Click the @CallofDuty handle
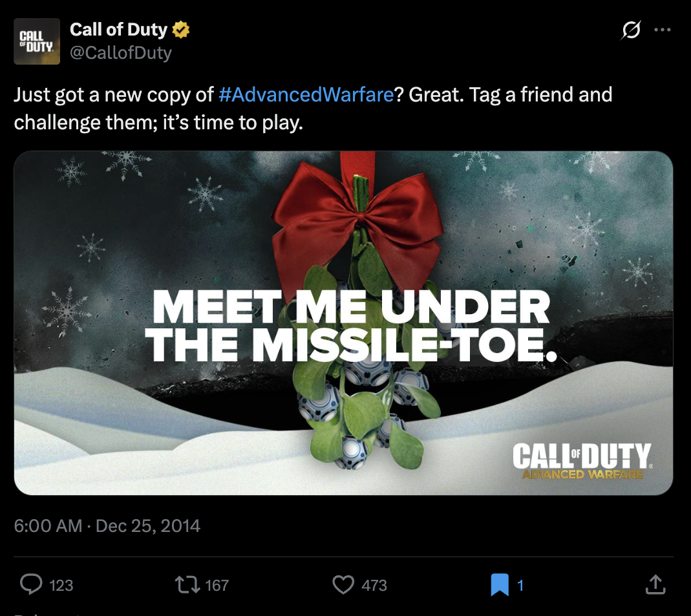 pyautogui.click(x=121, y=52)
